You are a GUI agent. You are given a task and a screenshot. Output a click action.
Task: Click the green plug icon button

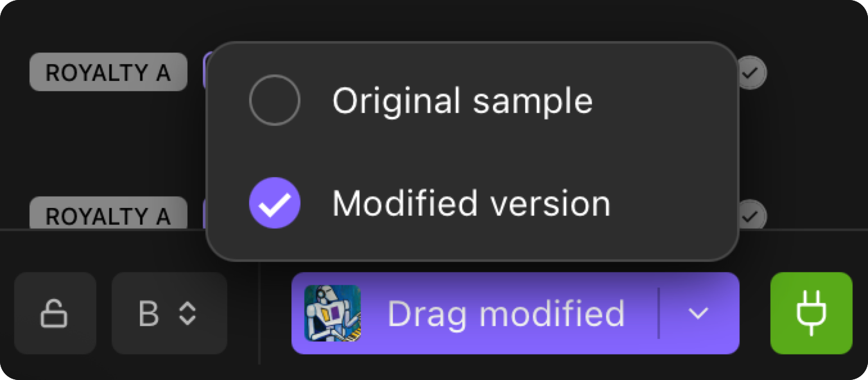point(811,313)
